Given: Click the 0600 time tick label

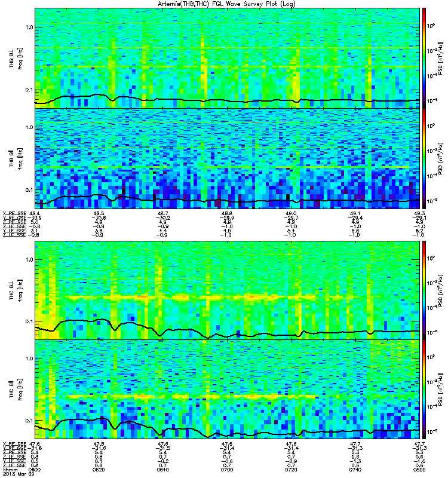Looking at the screenshot, I should [x=34, y=470].
